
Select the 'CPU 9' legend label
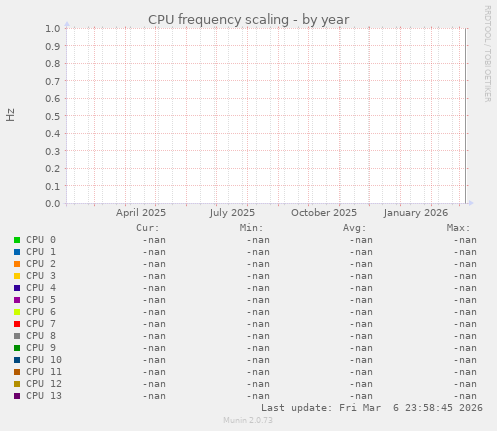point(41,348)
